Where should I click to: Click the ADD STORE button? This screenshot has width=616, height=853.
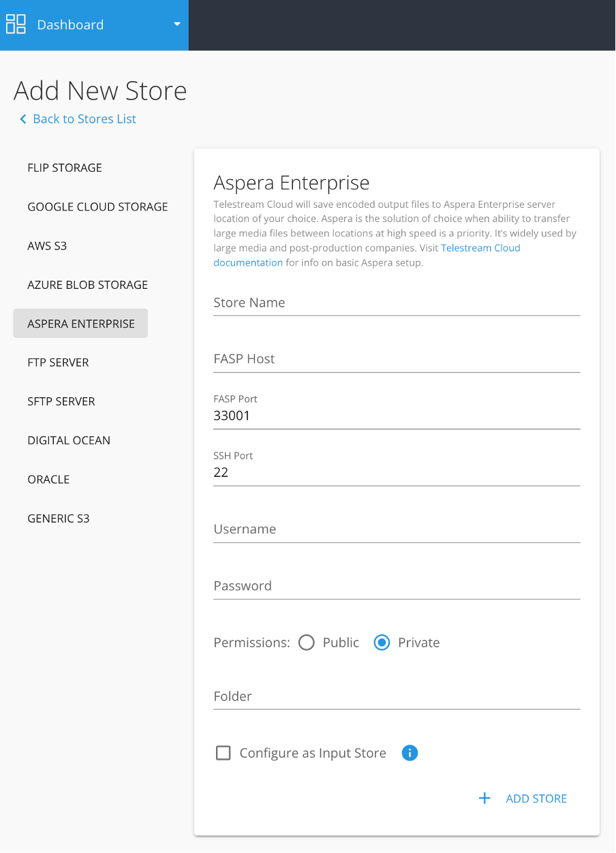pos(523,798)
